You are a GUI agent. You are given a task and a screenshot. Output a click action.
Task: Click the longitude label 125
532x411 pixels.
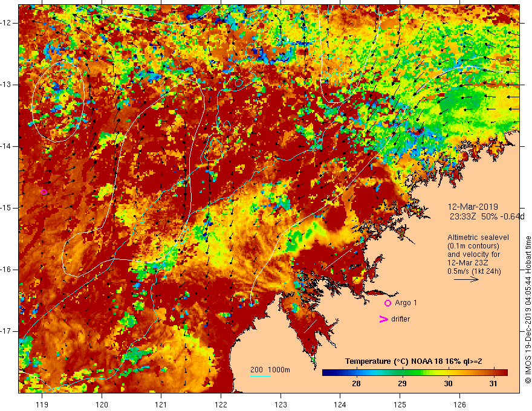click(400, 404)
